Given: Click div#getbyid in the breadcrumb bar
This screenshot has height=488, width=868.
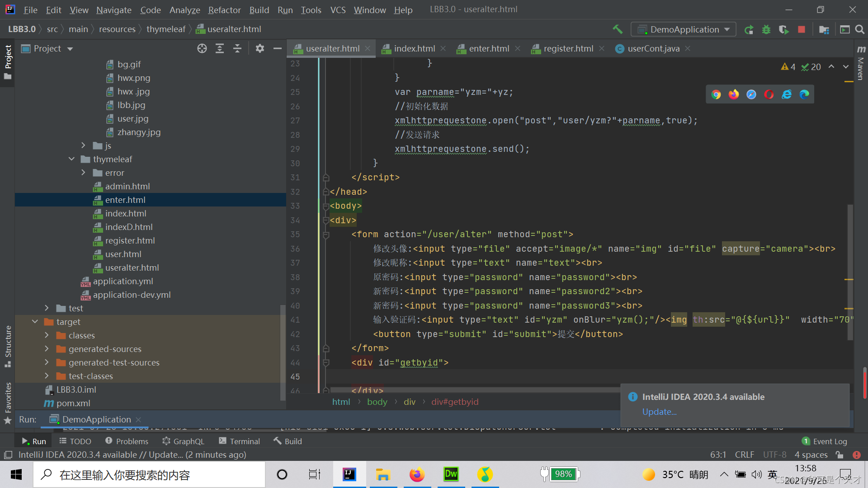Looking at the screenshot, I should pos(455,402).
